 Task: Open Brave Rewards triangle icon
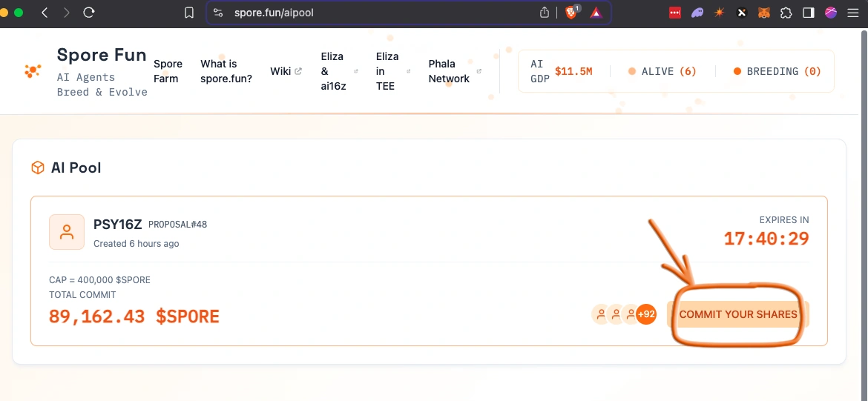tap(596, 13)
